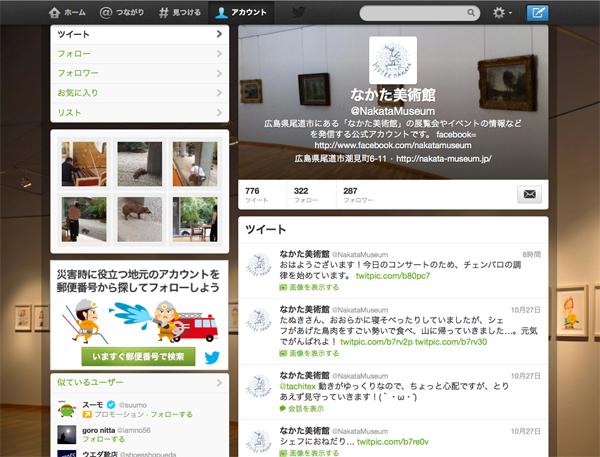Click the suumo green mascot avatar
This screenshot has height=457, width=600.
coord(67,409)
